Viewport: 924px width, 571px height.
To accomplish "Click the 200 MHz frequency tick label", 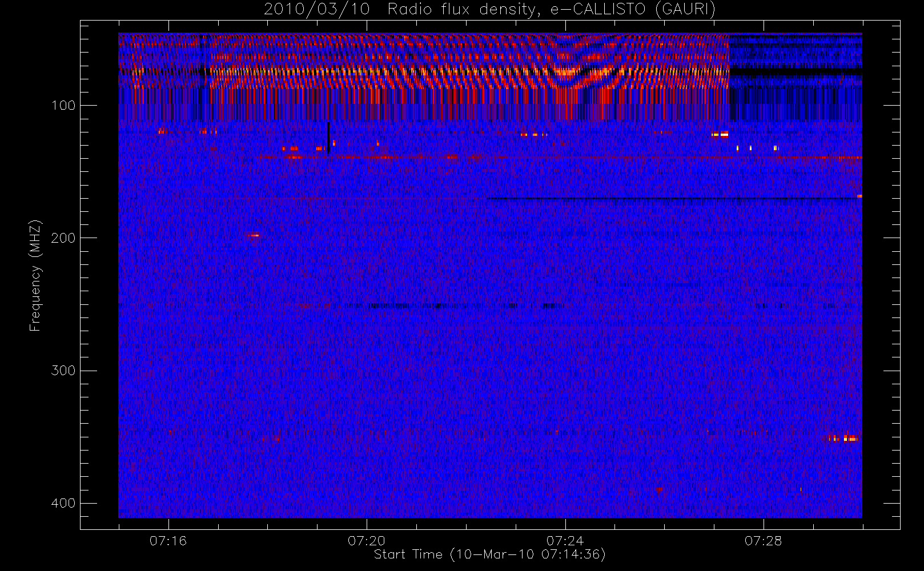I will 63,238.
